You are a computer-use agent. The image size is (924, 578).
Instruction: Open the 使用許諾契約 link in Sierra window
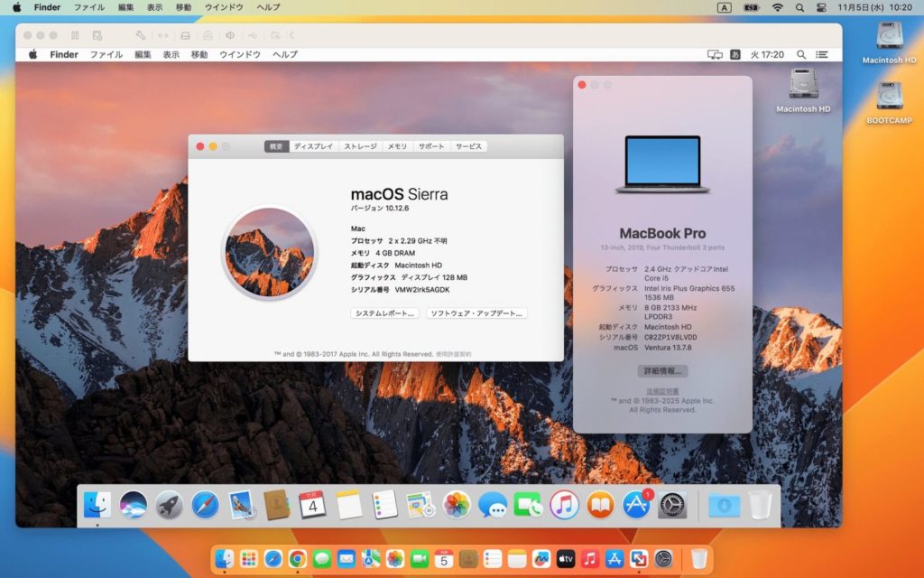[x=453, y=354]
